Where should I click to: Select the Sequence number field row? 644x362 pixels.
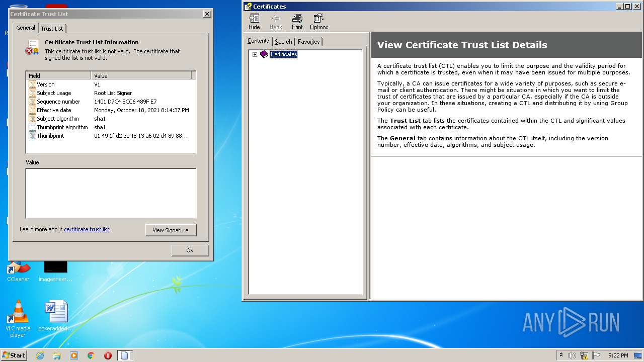click(111, 102)
